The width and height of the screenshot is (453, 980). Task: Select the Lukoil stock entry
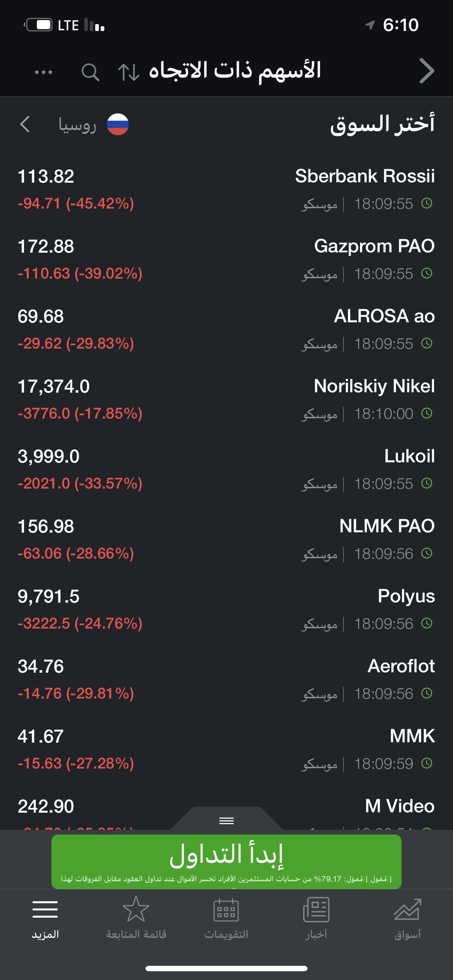pos(226,467)
